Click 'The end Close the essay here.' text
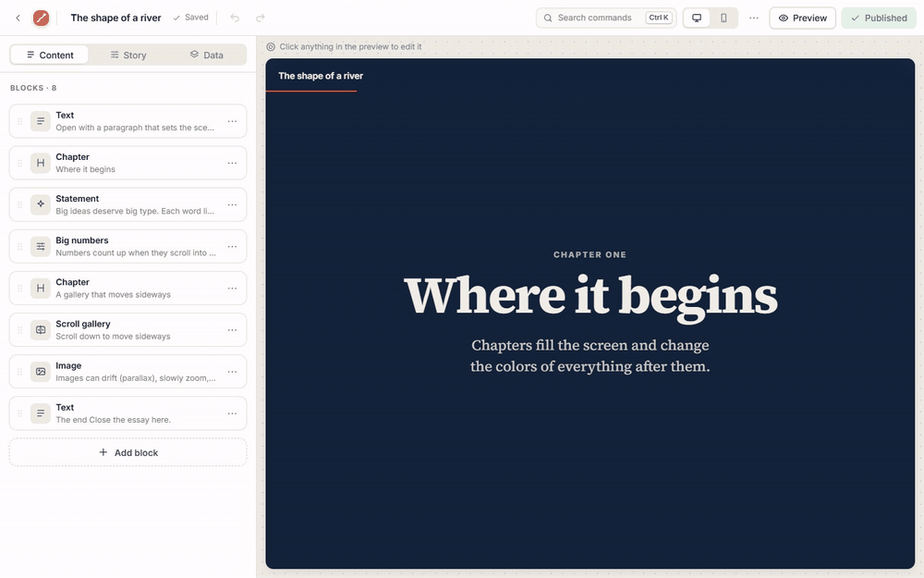Viewport: 924px width, 578px height. [x=113, y=420]
